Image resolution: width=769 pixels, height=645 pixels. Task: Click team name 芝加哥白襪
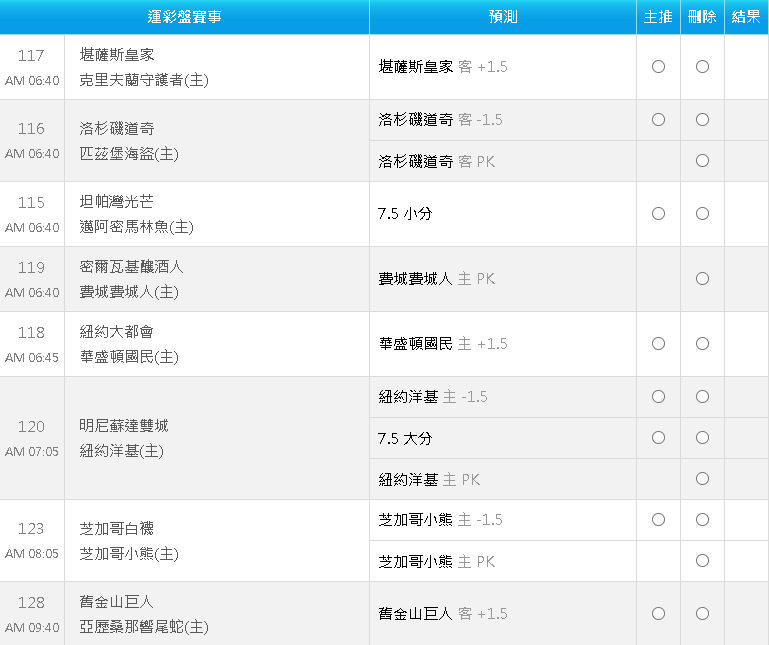point(117,528)
